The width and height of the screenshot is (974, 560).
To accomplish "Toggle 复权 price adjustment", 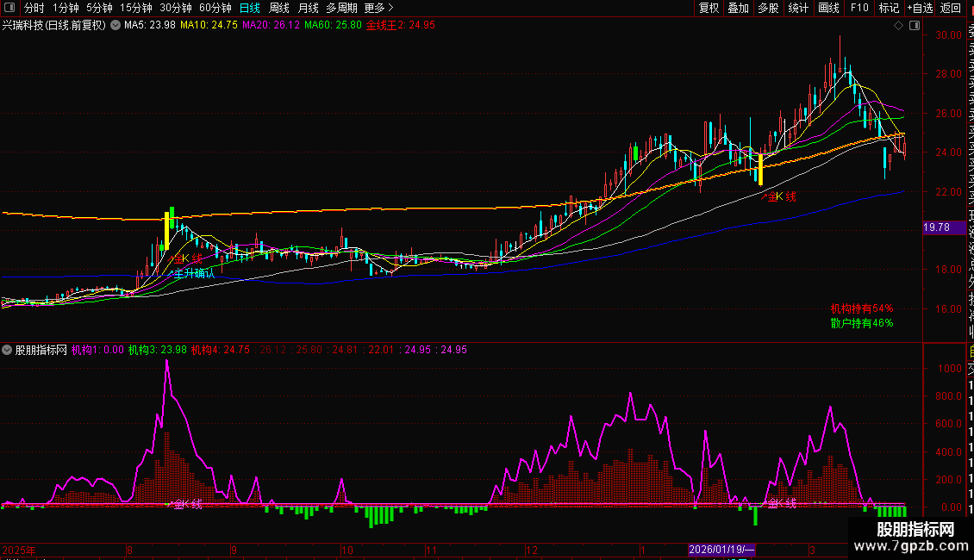I will tap(709, 8).
